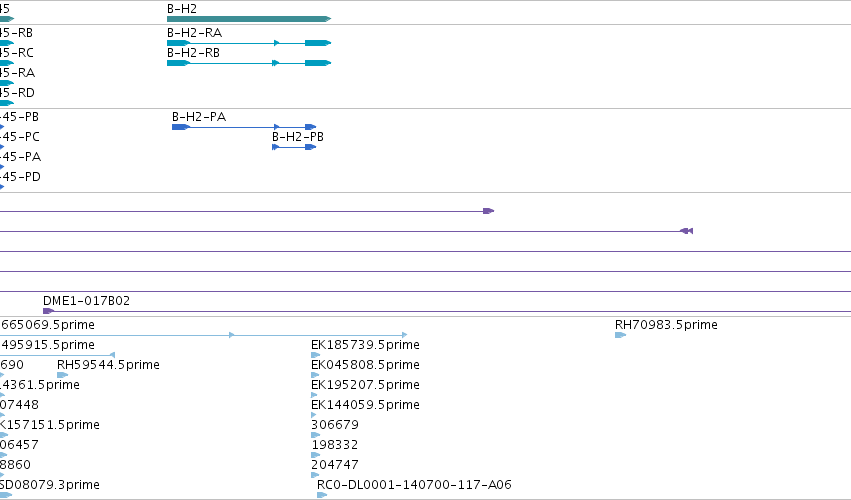Click the 45-RA transcript label
Screen dimensions: 851x500
pos(17,73)
